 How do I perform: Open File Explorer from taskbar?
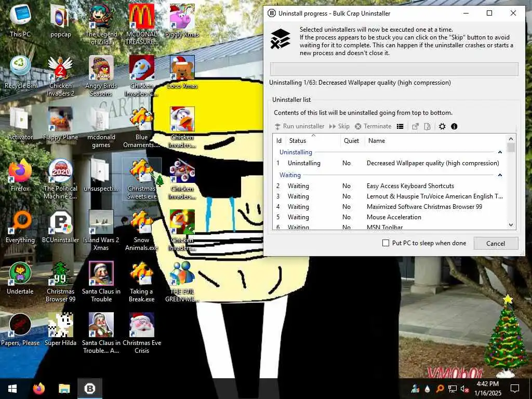tap(64, 389)
